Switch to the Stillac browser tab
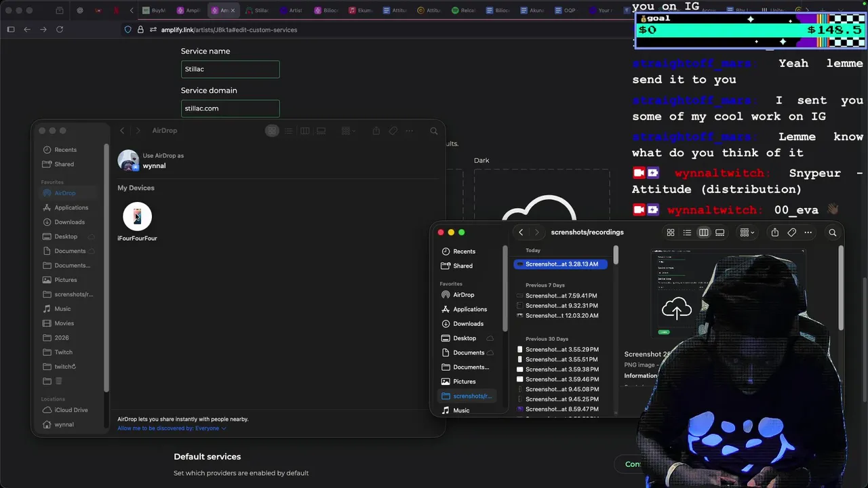The width and height of the screenshot is (868, 488). [x=258, y=10]
